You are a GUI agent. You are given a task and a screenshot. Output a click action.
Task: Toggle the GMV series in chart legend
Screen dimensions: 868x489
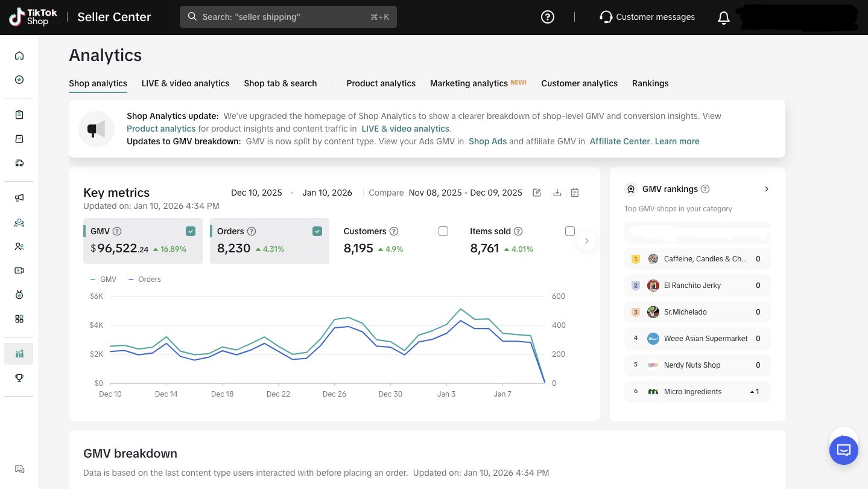(103, 280)
